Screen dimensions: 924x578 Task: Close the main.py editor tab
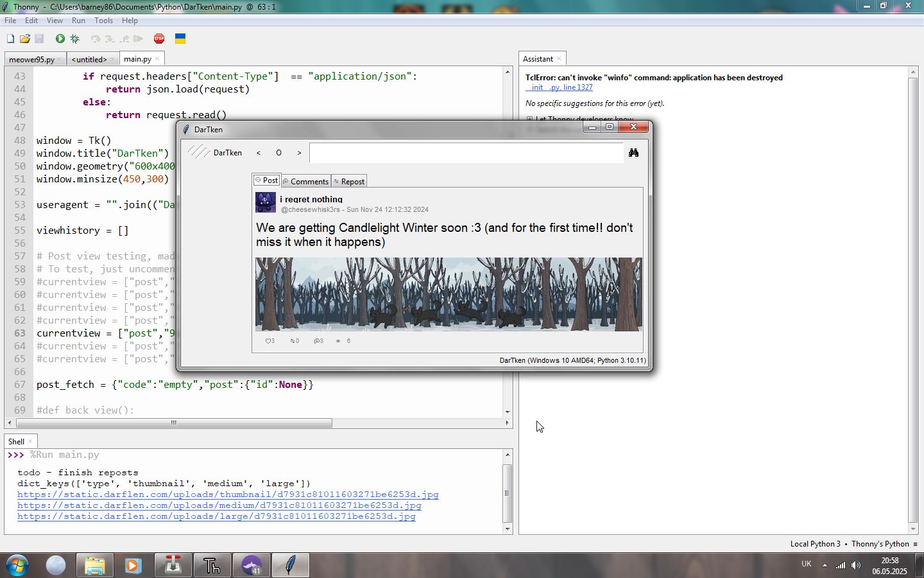tap(157, 58)
